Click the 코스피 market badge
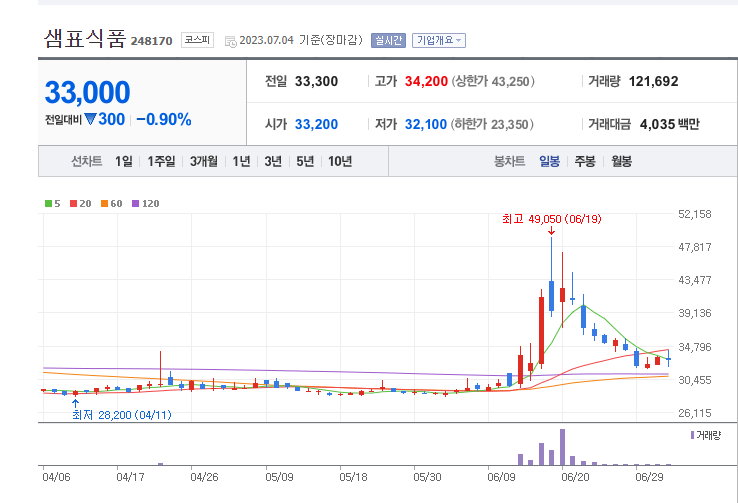738x503 pixels. [x=197, y=40]
